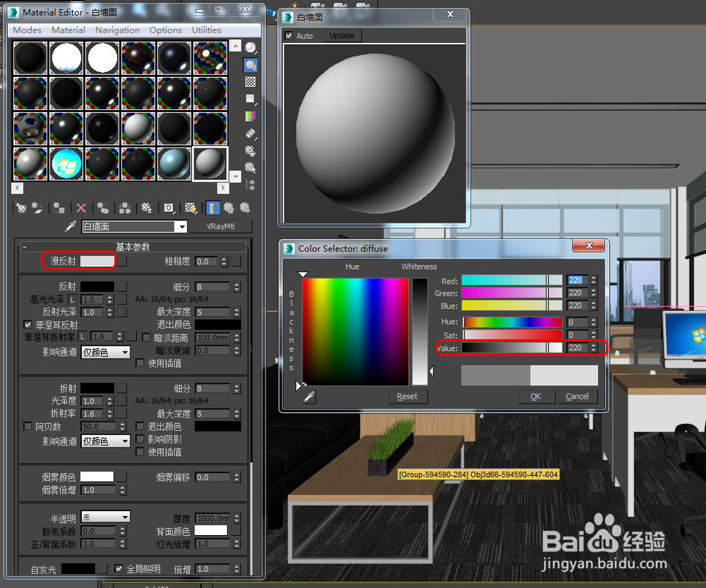This screenshot has height=588, width=706.
Task: Select the light blue sphere sample slot
Action: click(x=174, y=164)
